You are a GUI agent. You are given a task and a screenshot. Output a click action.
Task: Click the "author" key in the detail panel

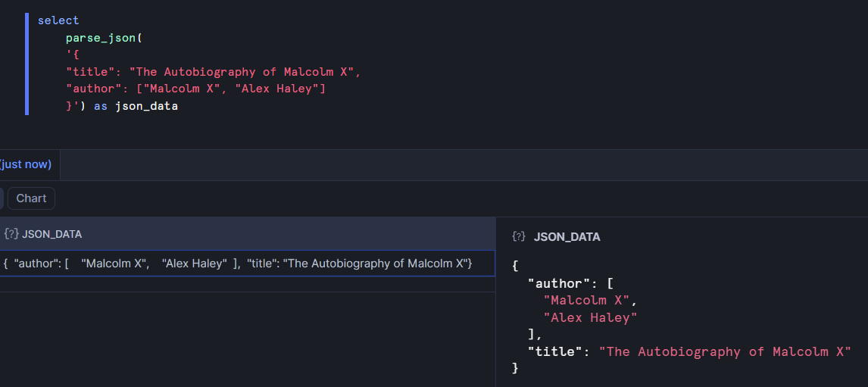click(560, 284)
